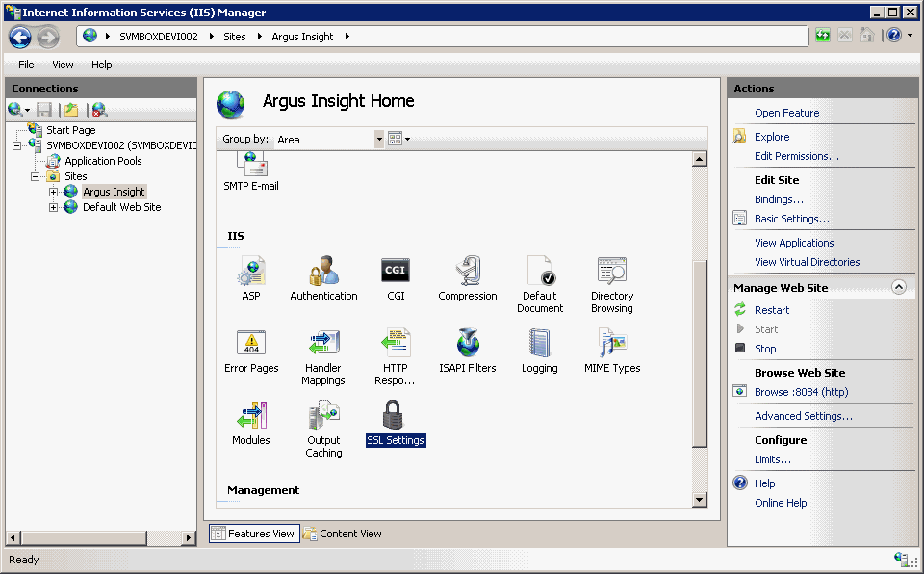Open the Handler Mappings feature
The width and height of the screenshot is (924, 574).
323,357
